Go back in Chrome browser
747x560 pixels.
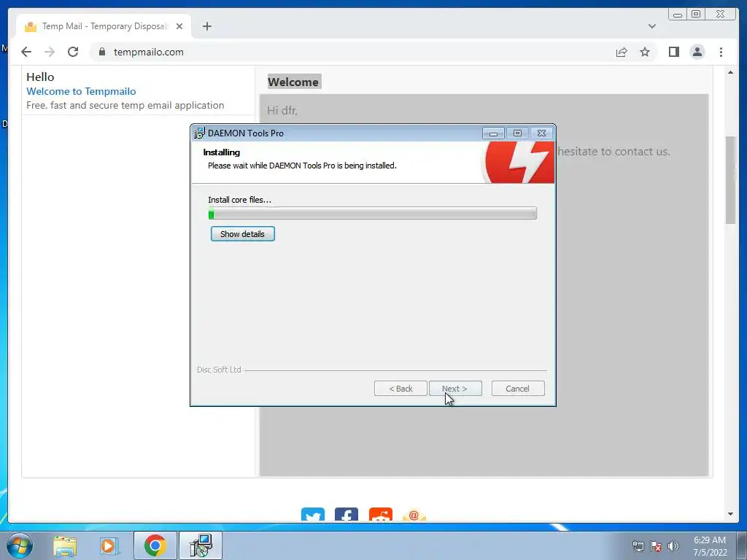26,52
